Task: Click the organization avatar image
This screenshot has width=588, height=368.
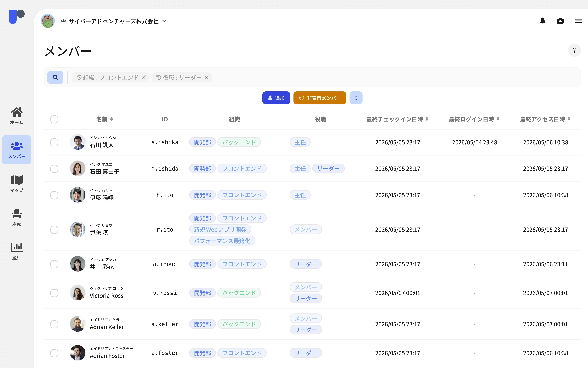Action: coord(48,21)
